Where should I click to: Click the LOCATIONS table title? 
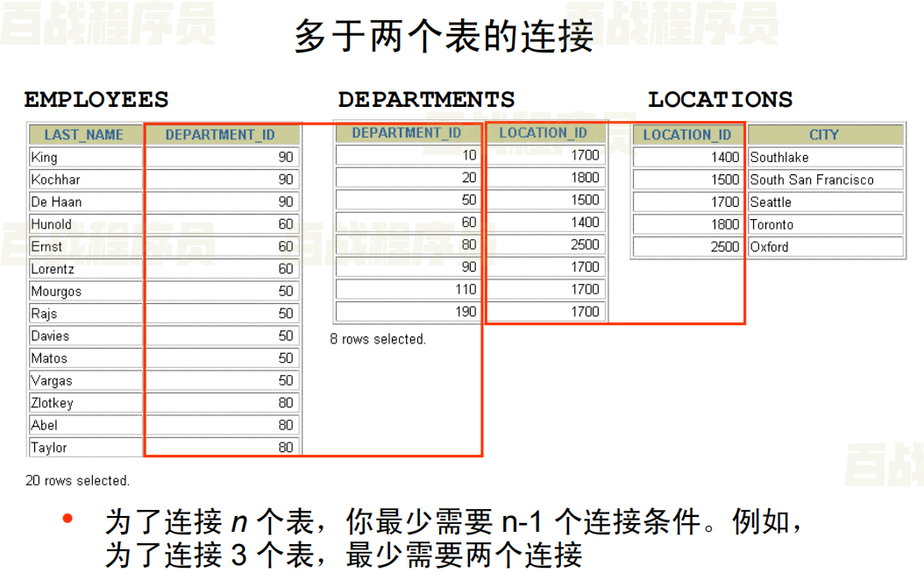coord(720,100)
